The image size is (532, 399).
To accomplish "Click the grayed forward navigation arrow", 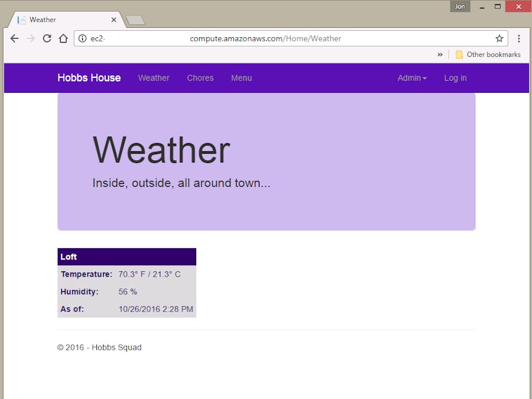I will pos(31,38).
